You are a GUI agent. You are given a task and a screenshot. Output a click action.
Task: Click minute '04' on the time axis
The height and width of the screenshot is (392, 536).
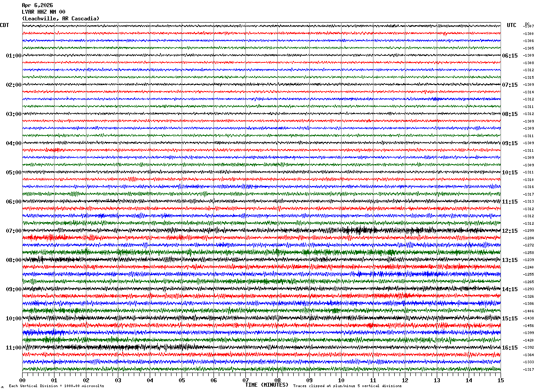150,380
